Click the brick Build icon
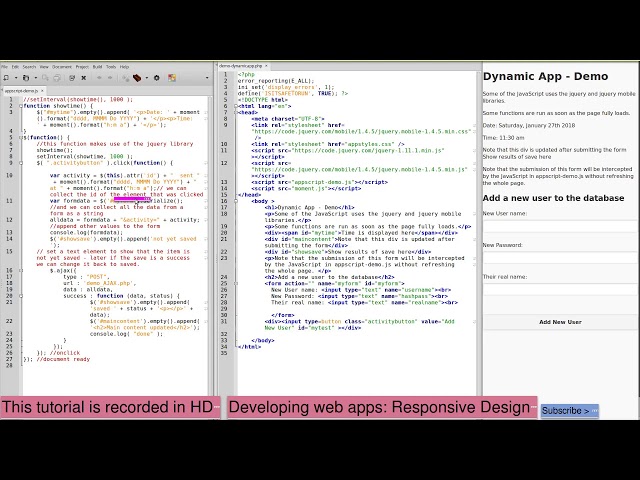This screenshot has width=640, height=480. click(137, 78)
